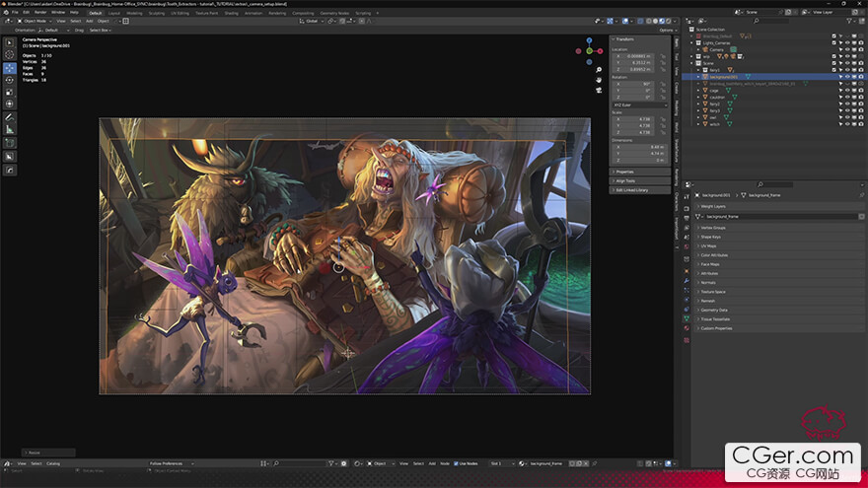The height and width of the screenshot is (488, 868).
Task: Open the Render properties tab icon
Action: pos(687,209)
